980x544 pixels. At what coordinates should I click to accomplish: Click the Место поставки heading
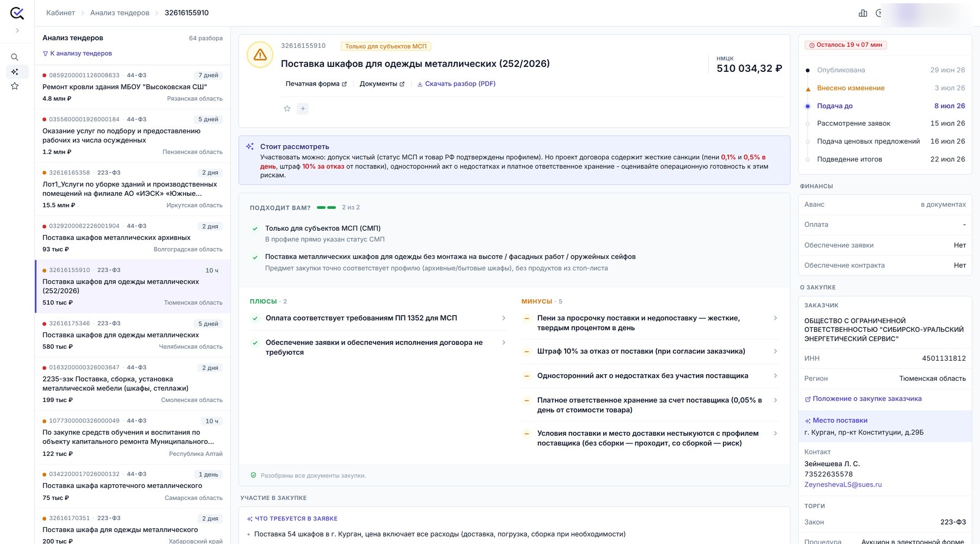pos(836,421)
